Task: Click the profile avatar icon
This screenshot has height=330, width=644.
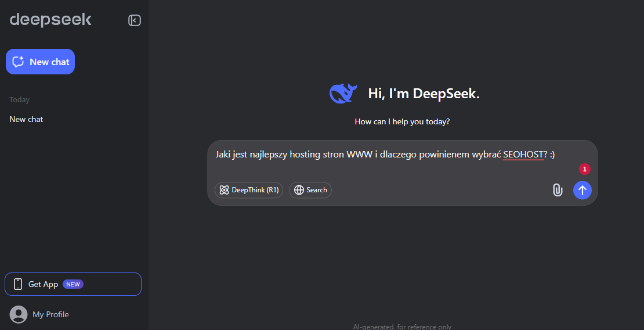Action: pos(19,314)
